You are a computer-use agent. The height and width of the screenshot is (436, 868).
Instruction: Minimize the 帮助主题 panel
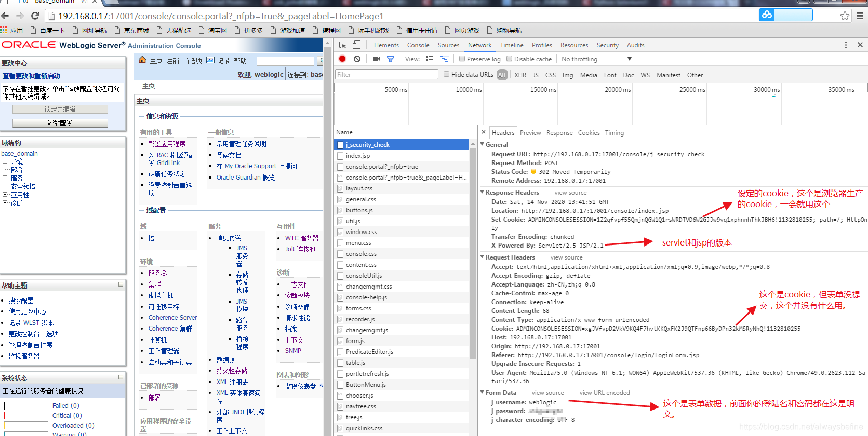pyautogui.click(x=121, y=284)
